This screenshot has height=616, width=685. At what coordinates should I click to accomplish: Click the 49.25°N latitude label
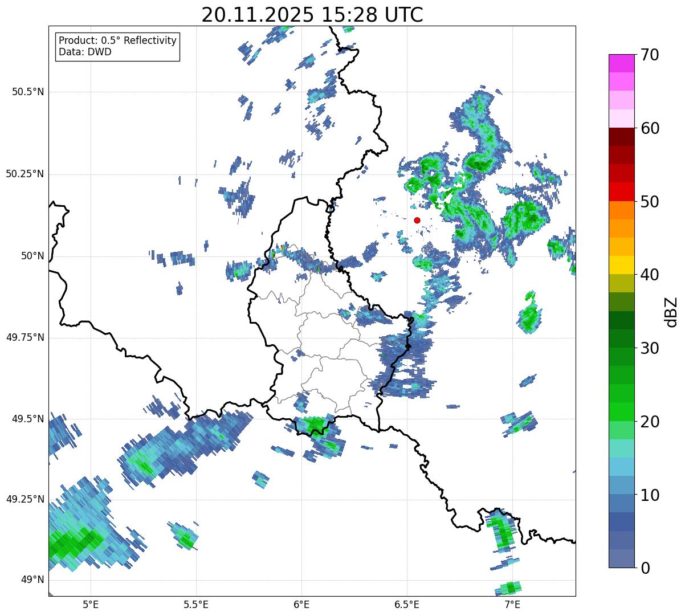coord(25,500)
